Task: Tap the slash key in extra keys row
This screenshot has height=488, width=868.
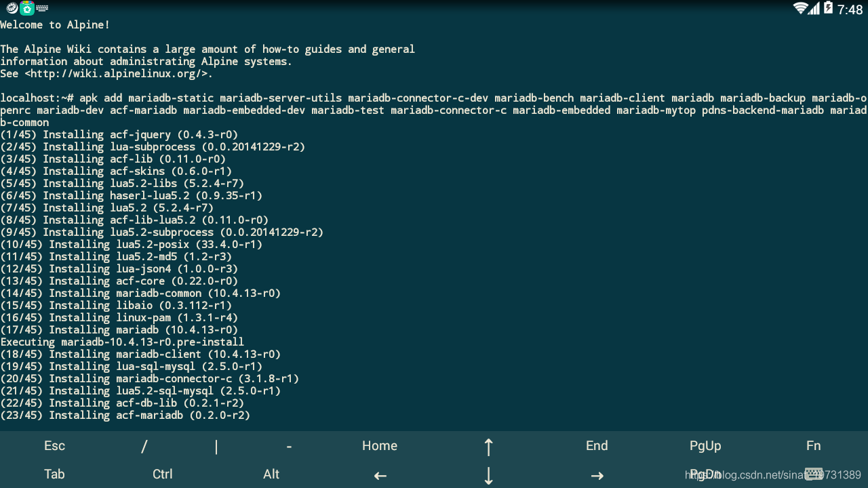Action: pos(144,445)
